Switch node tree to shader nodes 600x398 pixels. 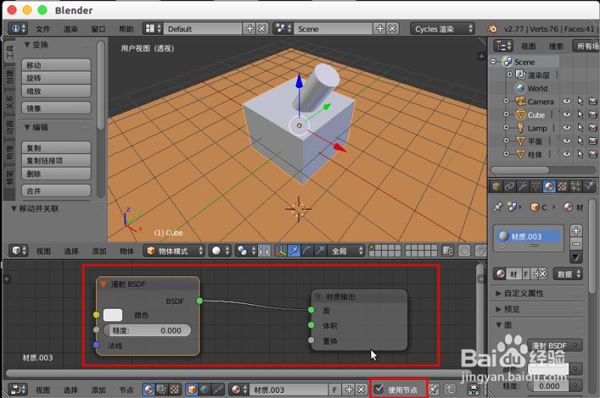[148, 390]
